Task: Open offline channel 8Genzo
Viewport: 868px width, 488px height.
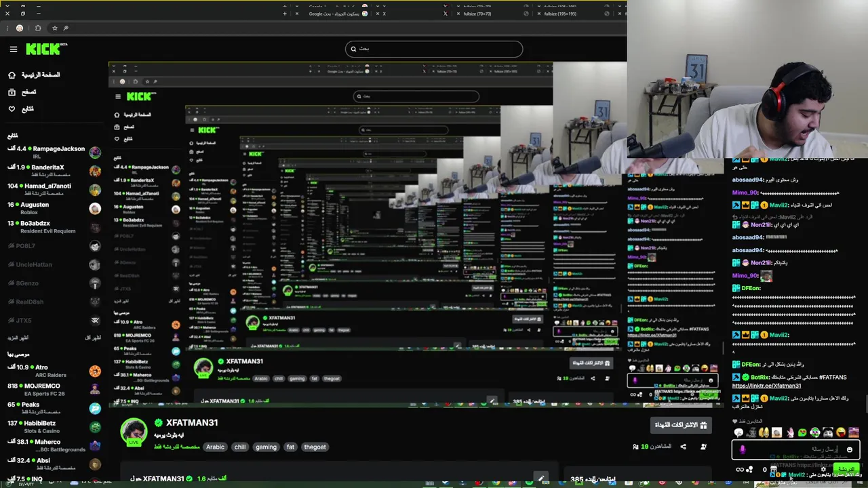Action: pyautogui.click(x=53, y=283)
